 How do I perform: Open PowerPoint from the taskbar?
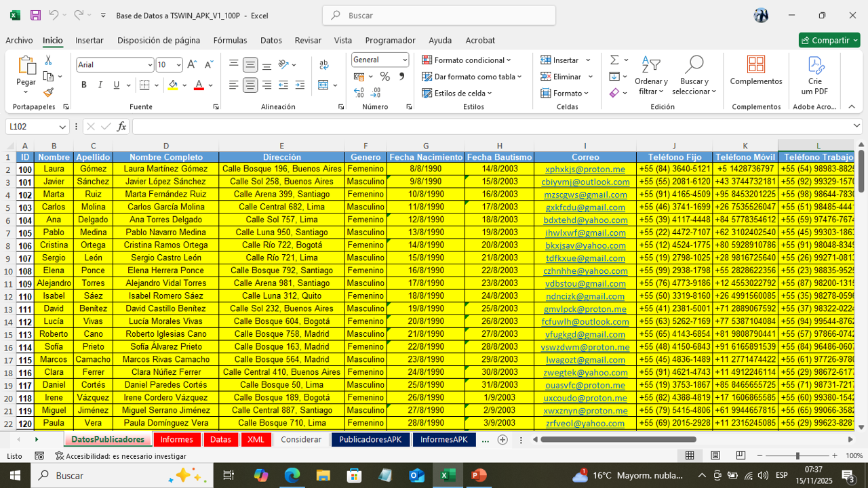click(x=478, y=476)
